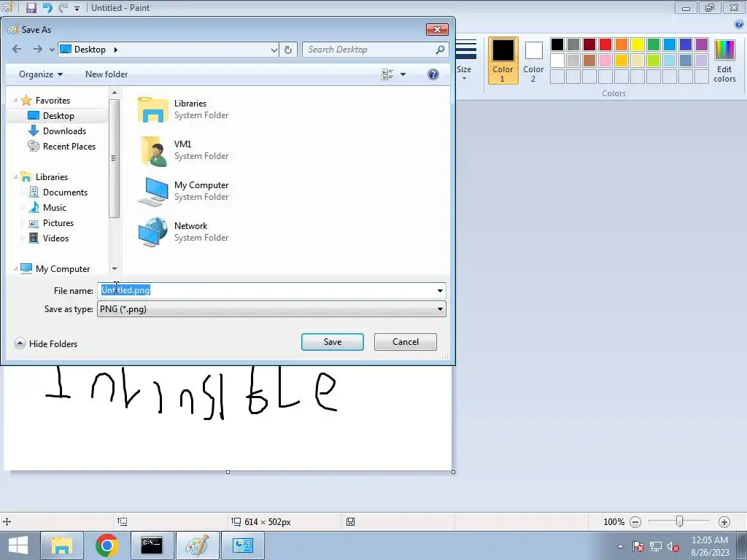Collapse the Favorites tree node

pos(15,100)
